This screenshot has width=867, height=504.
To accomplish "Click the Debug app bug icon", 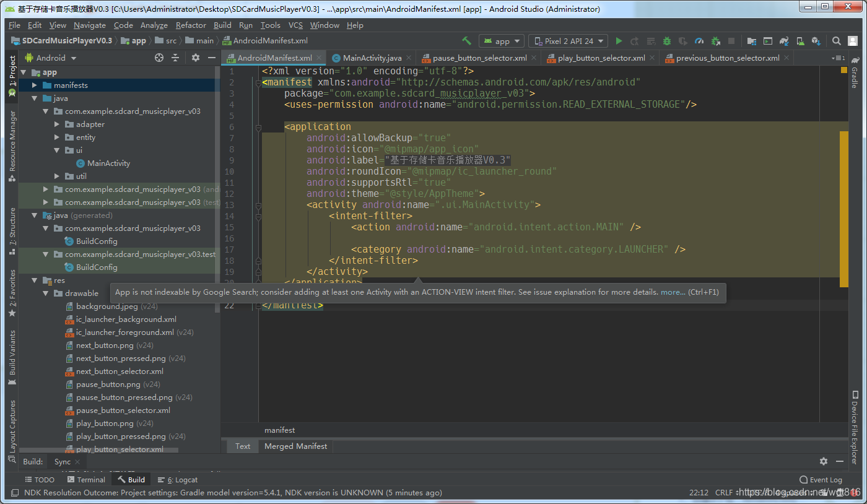I will click(x=667, y=41).
